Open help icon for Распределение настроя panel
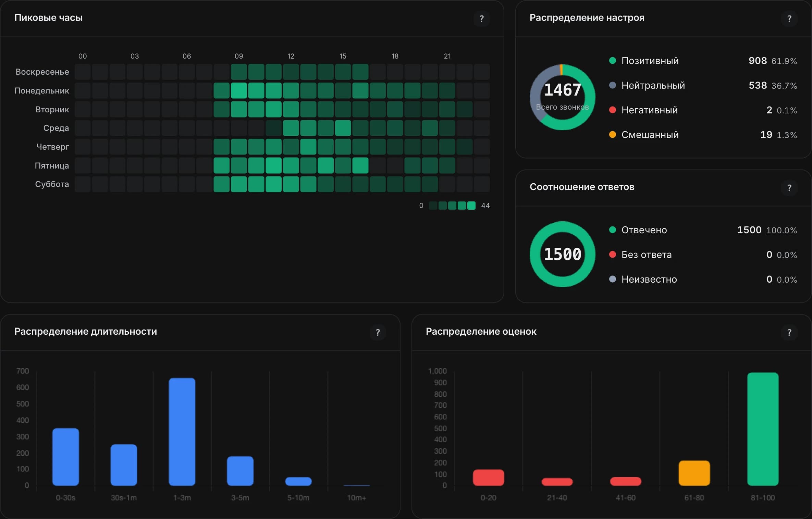This screenshot has height=519, width=812. coord(789,18)
